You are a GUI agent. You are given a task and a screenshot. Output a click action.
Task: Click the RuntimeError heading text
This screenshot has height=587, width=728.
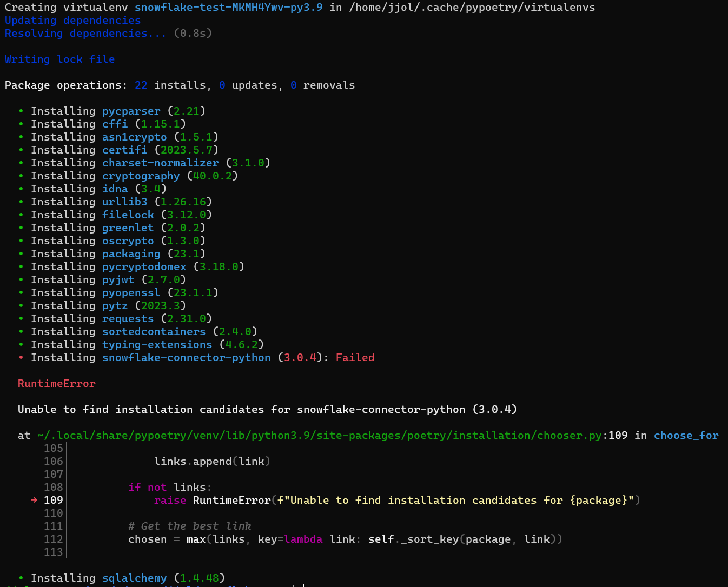(x=56, y=383)
